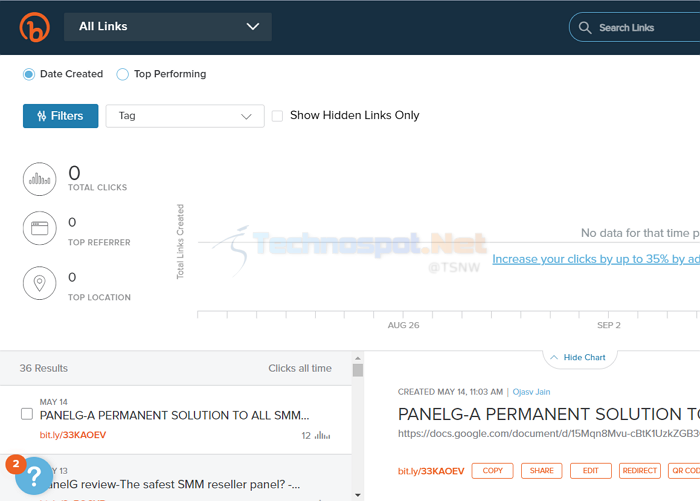Select the Top Performing radio option
700x501 pixels.
pyautogui.click(x=122, y=74)
